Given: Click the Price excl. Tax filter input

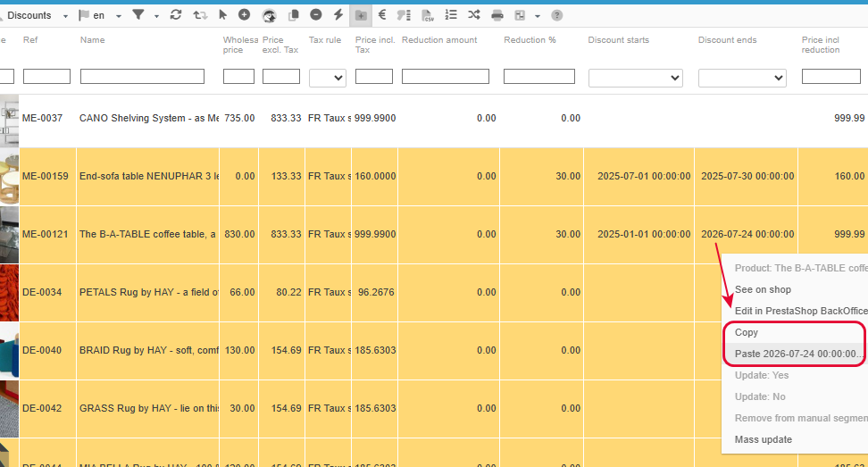Looking at the screenshot, I should tap(281, 77).
